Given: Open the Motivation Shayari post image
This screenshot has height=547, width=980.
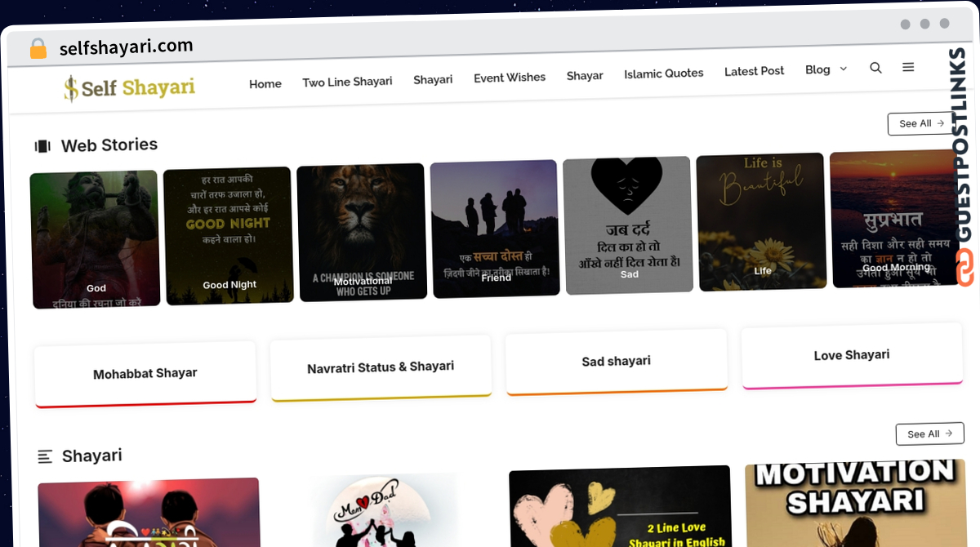Looking at the screenshot, I should [856, 503].
